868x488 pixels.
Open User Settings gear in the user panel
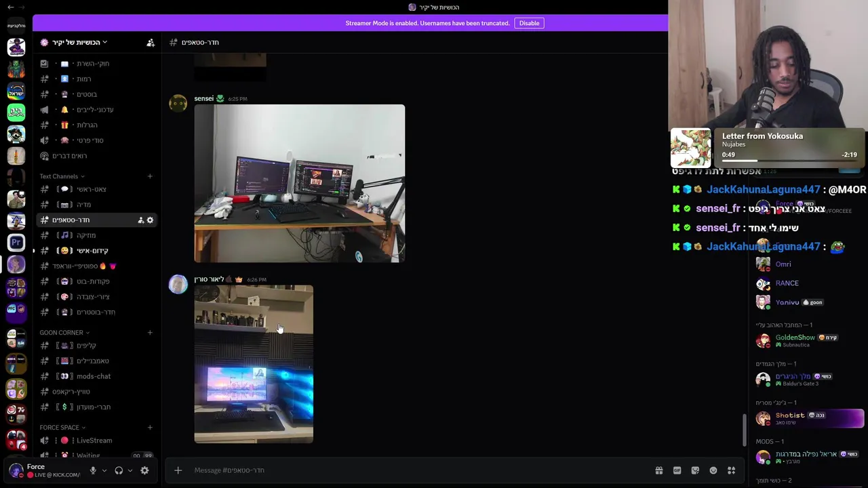click(x=144, y=470)
